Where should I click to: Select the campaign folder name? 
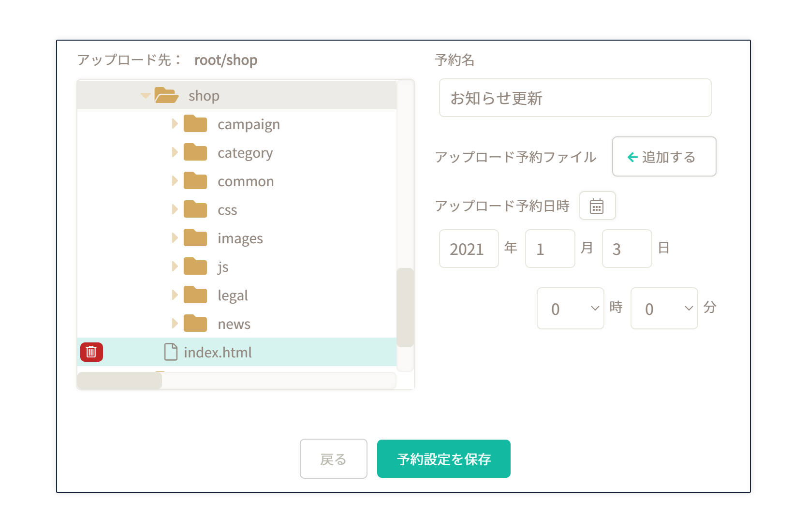click(249, 124)
